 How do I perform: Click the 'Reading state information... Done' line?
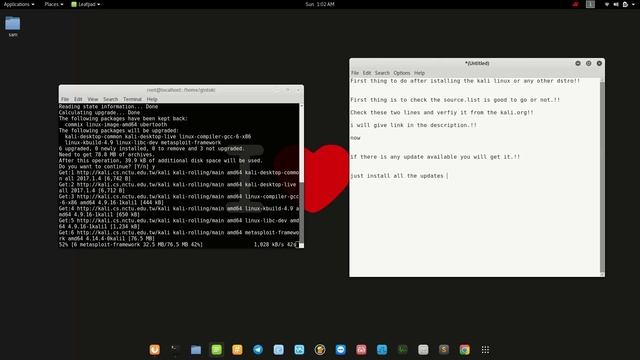coord(108,106)
